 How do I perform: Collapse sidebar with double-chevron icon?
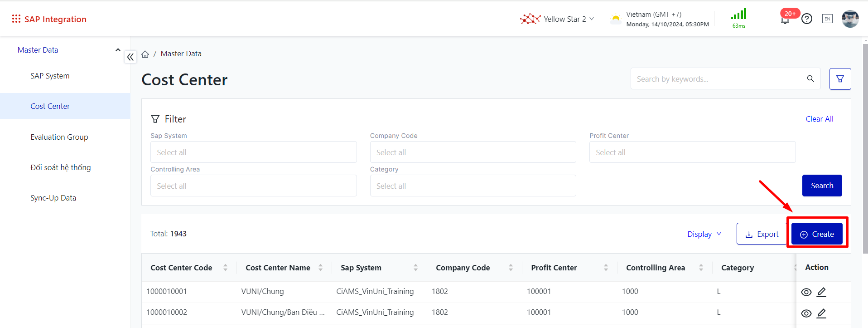pos(130,57)
